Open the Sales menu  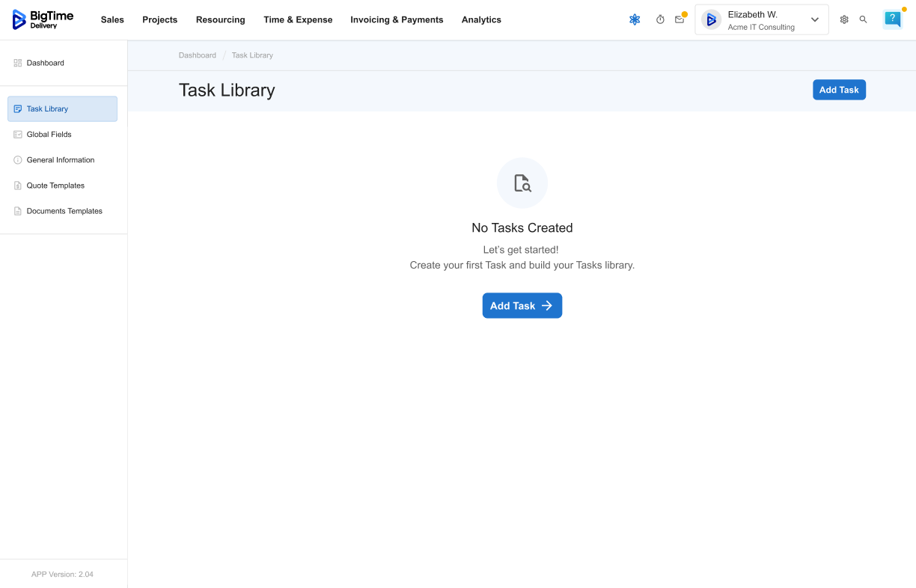click(112, 19)
